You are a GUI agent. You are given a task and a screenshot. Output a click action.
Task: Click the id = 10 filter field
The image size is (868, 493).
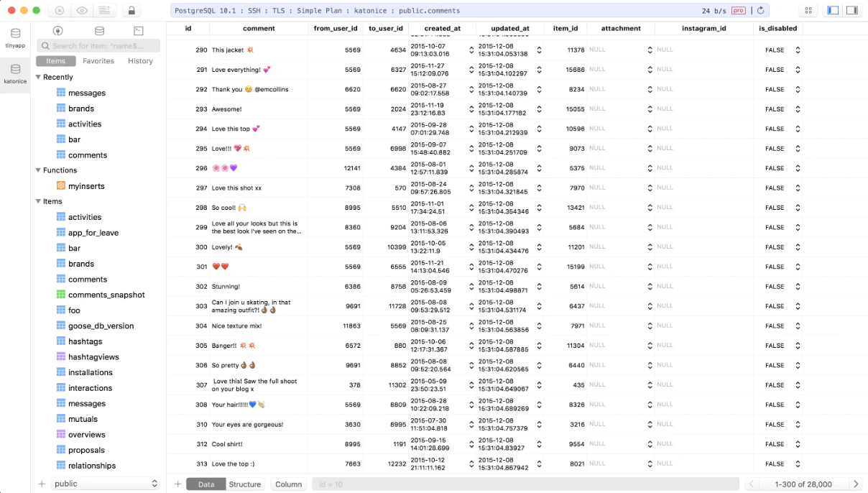(525, 484)
